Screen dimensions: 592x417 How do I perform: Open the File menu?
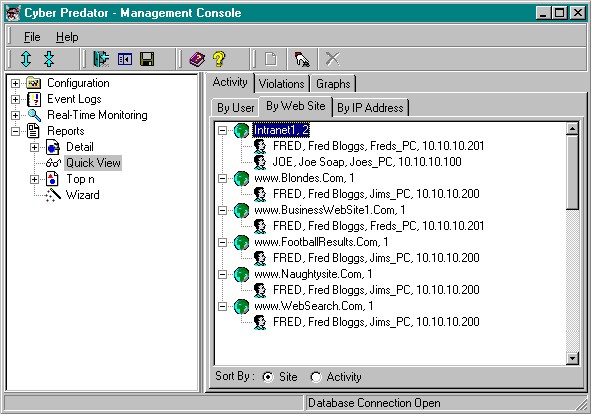point(32,37)
